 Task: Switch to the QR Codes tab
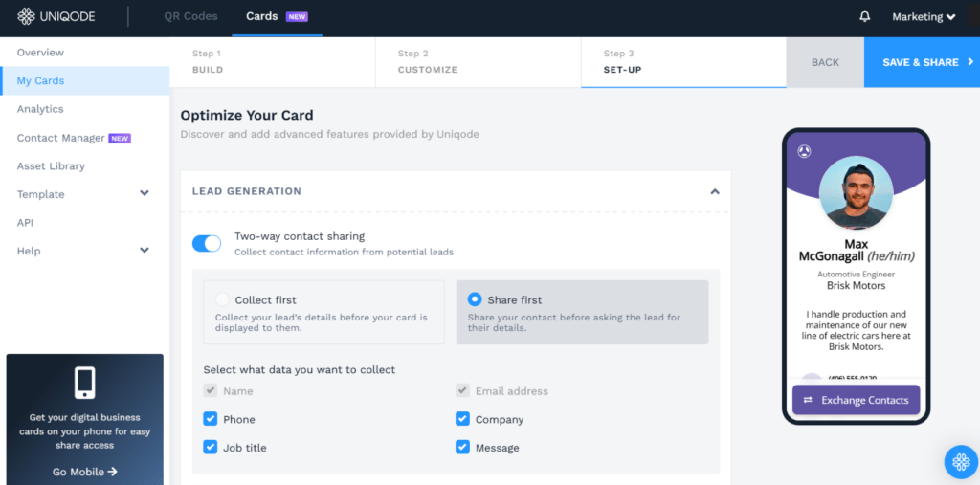tap(190, 16)
